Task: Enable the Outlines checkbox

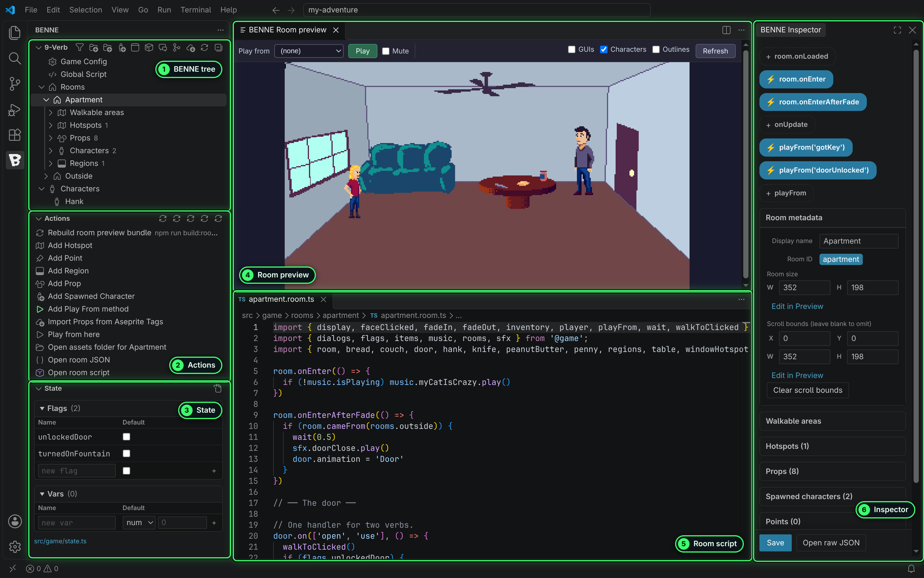Action: 656,49
